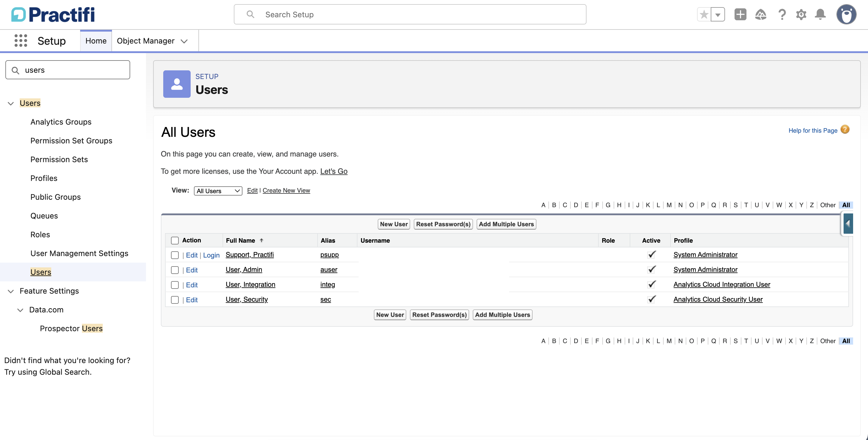Click the top New User button
The height and width of the screenshot is (440, 868).
[393, 224]
